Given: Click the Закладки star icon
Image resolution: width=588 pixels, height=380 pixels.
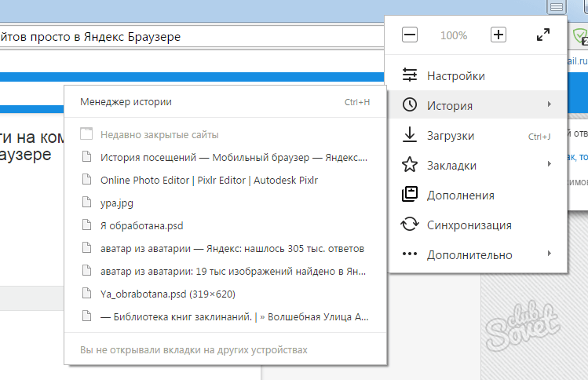Looking at the screenshot, I should tap(410, 165).
